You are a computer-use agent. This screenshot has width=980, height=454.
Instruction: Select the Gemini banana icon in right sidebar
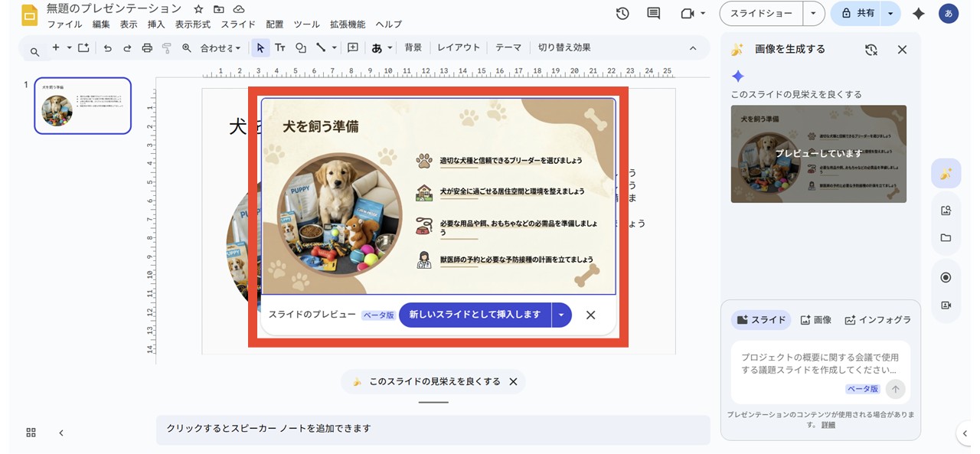point(946,173)
